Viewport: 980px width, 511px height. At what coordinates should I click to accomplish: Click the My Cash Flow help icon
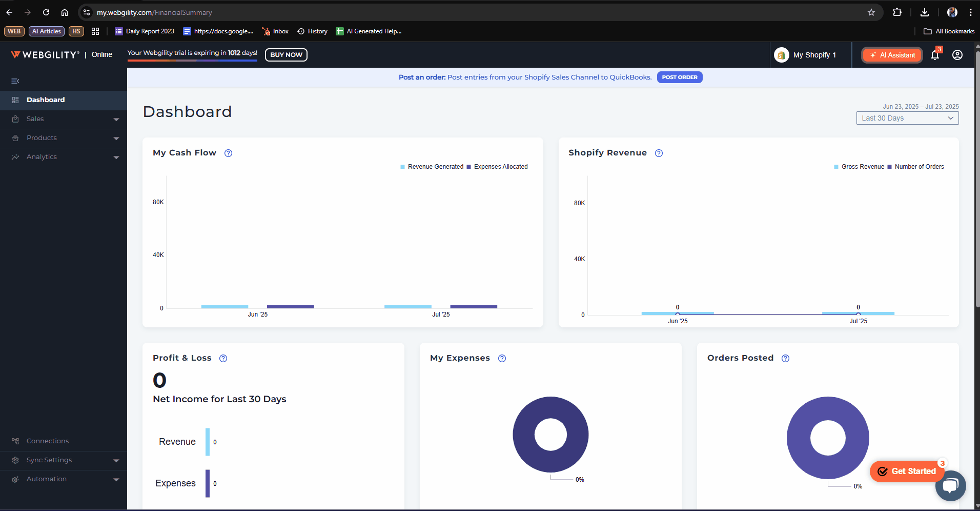229,153
